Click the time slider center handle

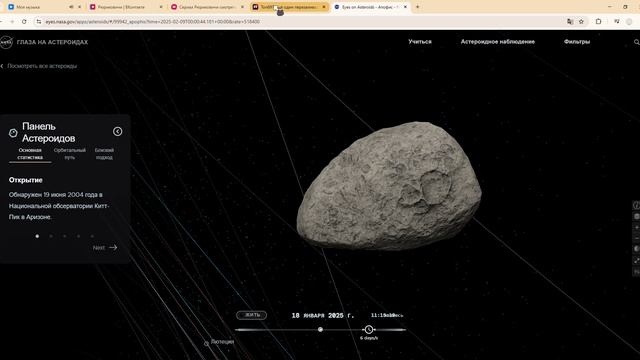(x=320, y=329)
